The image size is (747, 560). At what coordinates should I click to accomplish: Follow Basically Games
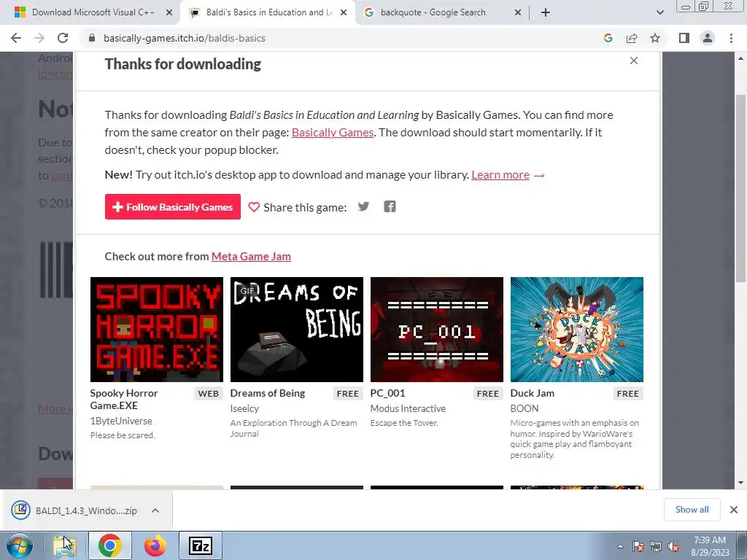pyautogui.click(x=172, y=206)
